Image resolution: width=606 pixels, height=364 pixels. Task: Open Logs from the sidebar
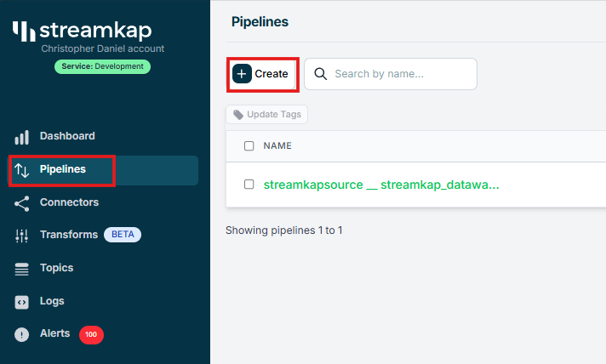tap(52, 301)
